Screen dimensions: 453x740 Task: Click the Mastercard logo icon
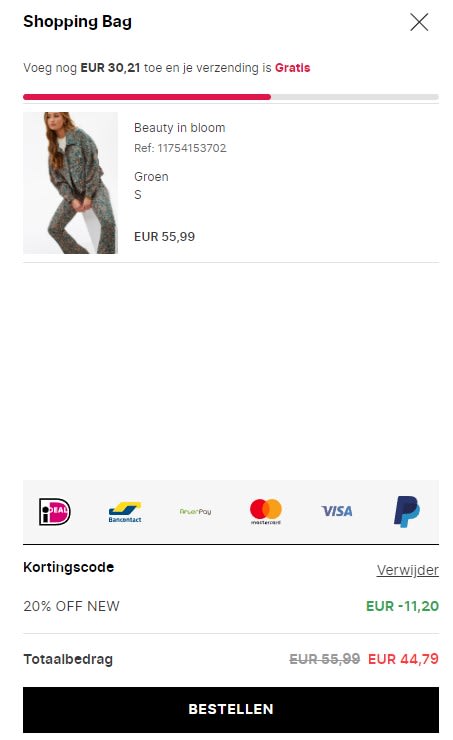pyautogui.click(x=266, y=512)
